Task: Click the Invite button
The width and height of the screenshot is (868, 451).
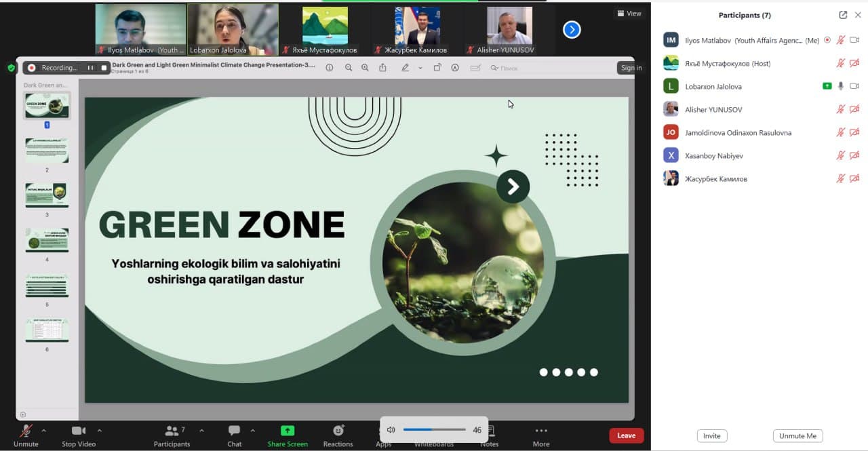Action: [x=711, y=436]
